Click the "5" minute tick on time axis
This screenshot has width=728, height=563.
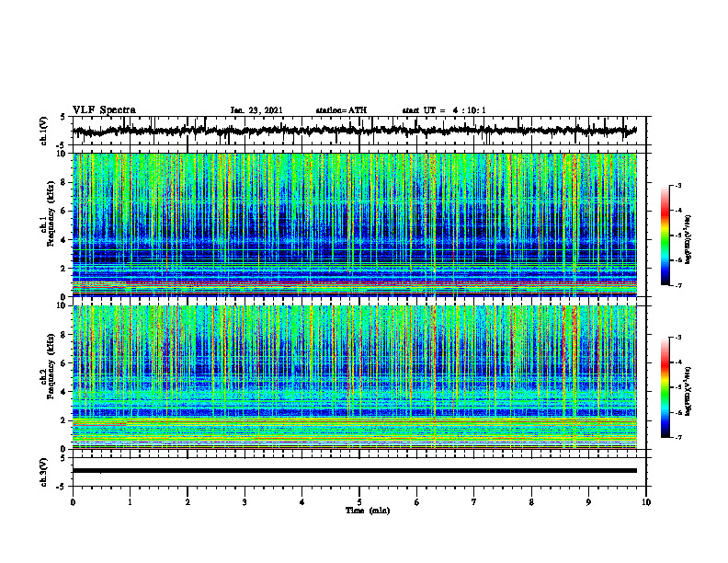(x=359, y=502)
